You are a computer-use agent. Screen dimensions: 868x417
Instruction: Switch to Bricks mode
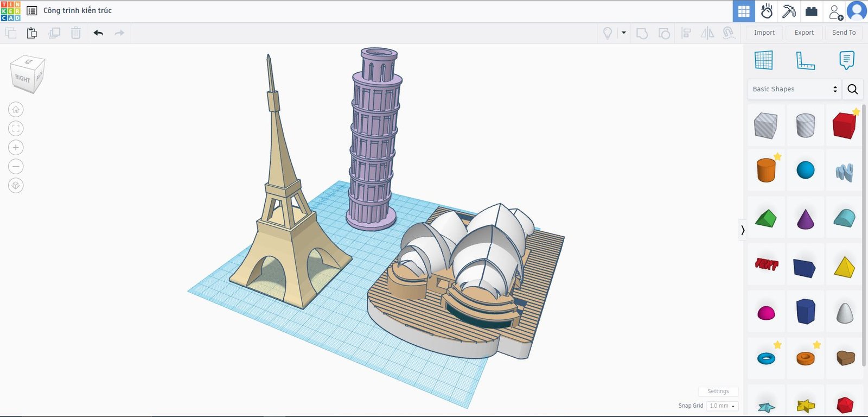coord(812,11)
